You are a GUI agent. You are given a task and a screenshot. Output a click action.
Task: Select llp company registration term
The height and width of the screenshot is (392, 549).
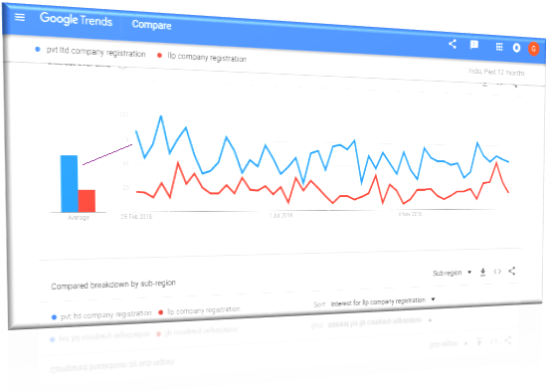tap(207, 57)
